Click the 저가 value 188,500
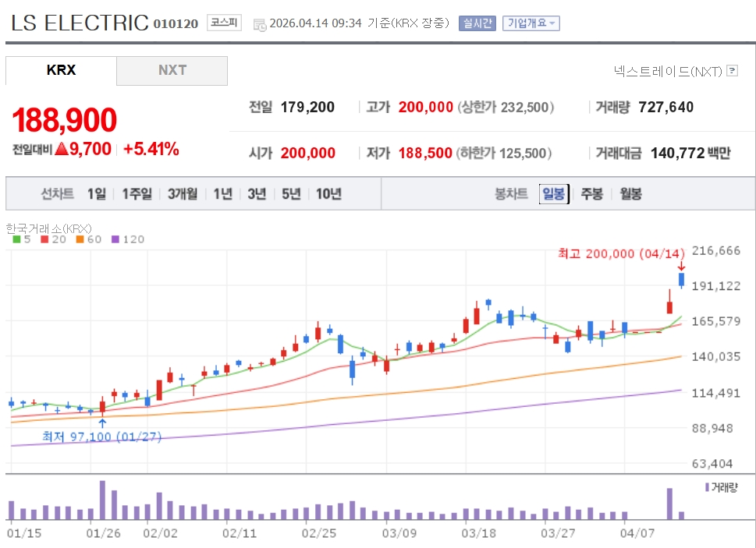 425,153
